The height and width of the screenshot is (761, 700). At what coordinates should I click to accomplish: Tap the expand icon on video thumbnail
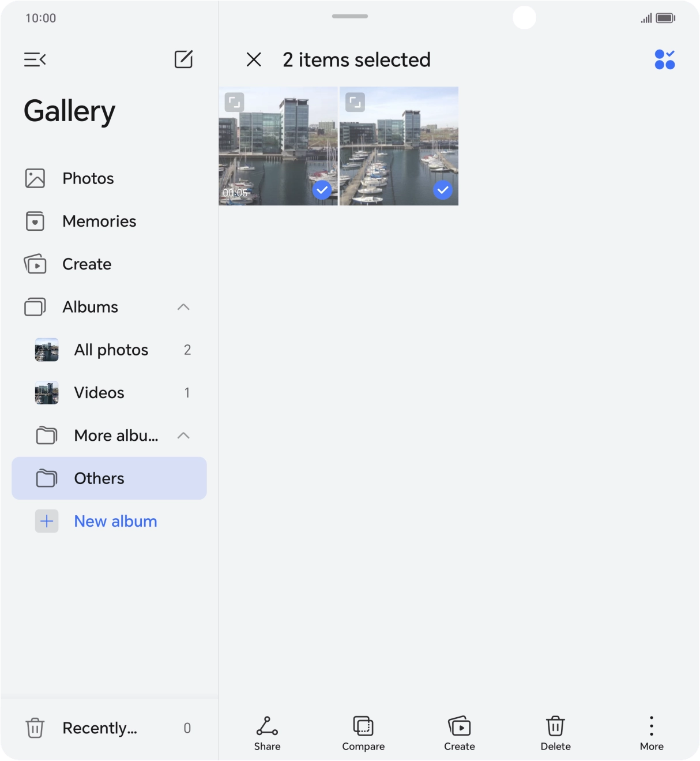pyautogui.click(x=234, y=103)
